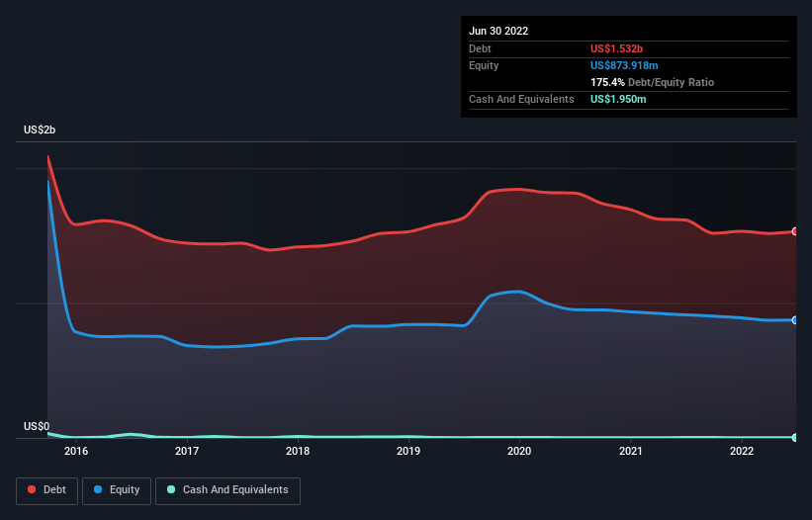
Task: Click the 2016 x-axis label
Action: 76,451
